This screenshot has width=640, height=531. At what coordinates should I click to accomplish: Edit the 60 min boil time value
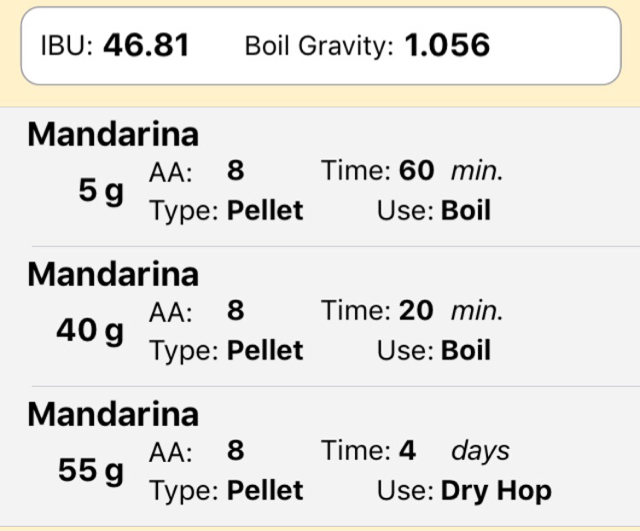click(x=416, y=171)
